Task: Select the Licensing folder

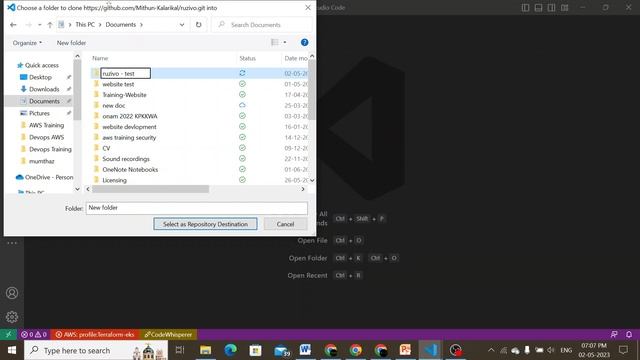Action: [x=114, y=180]
